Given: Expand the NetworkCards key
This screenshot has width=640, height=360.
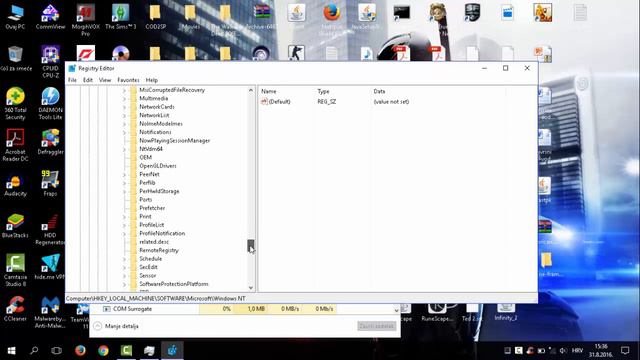Looking at the screenshot, I should point(124,107).
